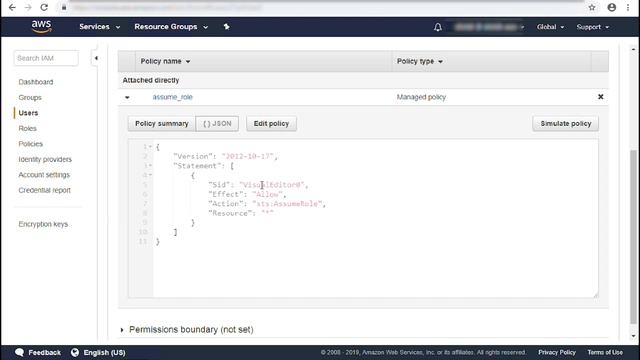Sort by Policy type column
The height and width of the screenshot is (360, 640).
(x=420, y=61)
